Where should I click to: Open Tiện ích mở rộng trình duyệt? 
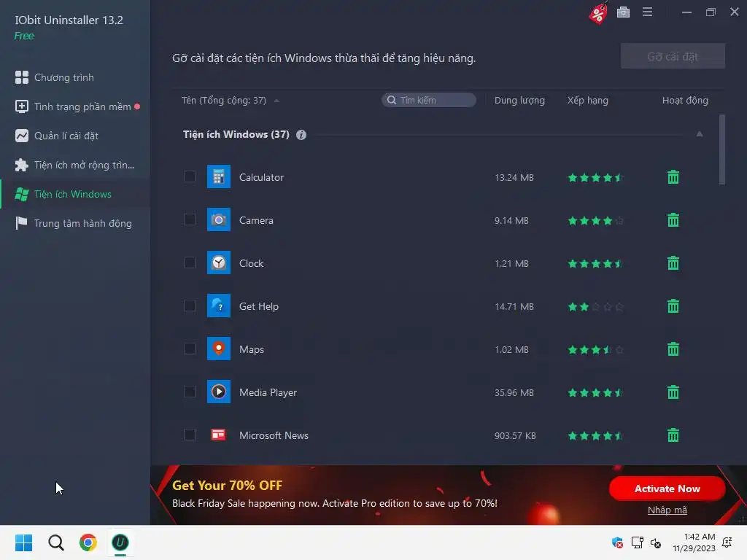point(75,166)
